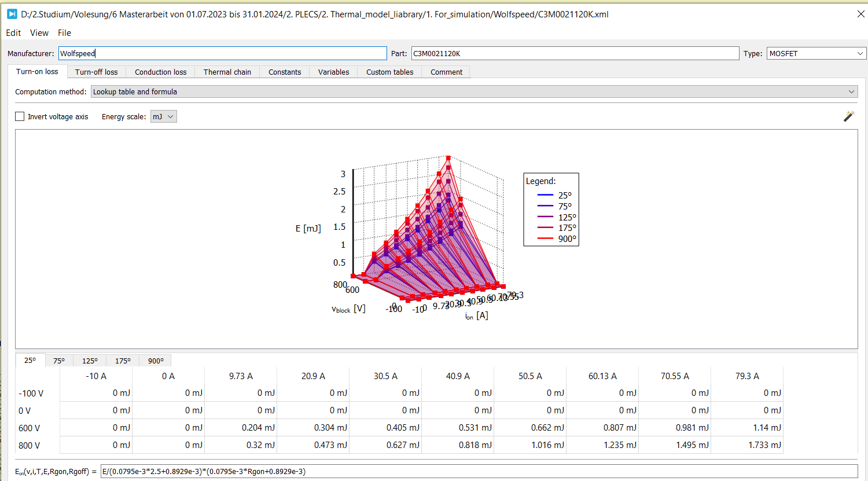This screenshot has height=481, width=868.
Task: Select the 0.662 mJ table cell
Action: pyautogui.click(x=530, y=428)
